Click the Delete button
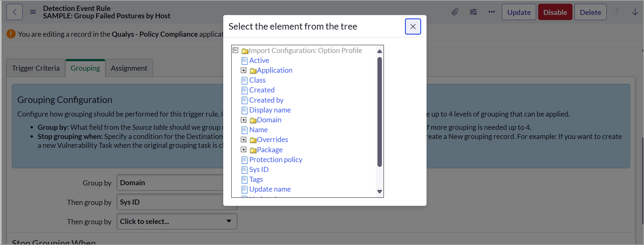The image size is (644, 245). (590, 12)
